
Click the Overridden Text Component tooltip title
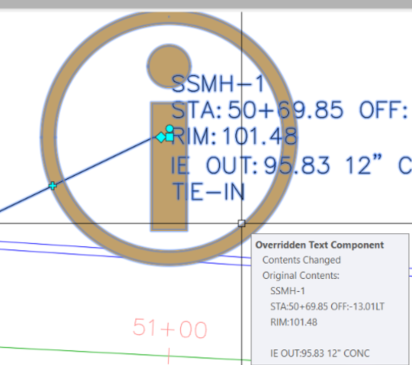(319, 245)
